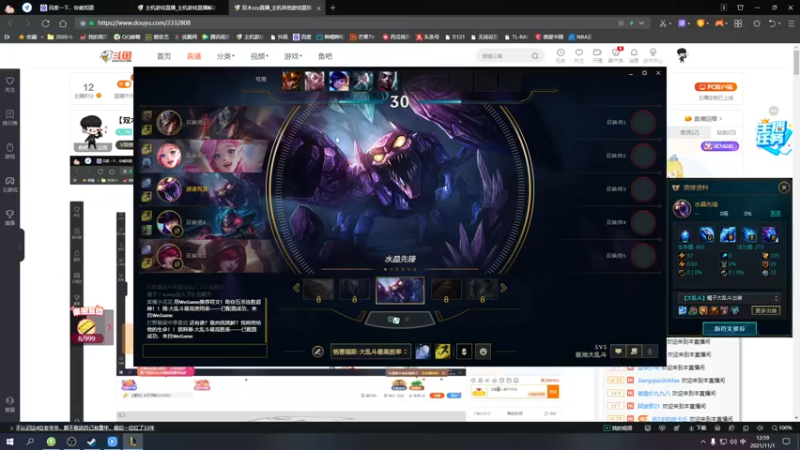Click the Douyu logo in the header
800x450 pixels.
click(116, 56)
